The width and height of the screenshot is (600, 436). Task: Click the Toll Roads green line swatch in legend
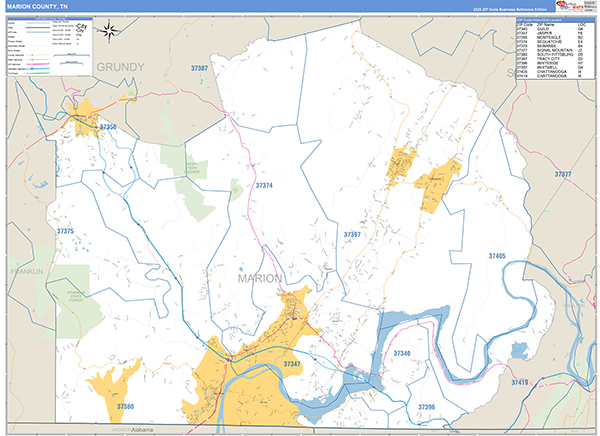point(38,73)
